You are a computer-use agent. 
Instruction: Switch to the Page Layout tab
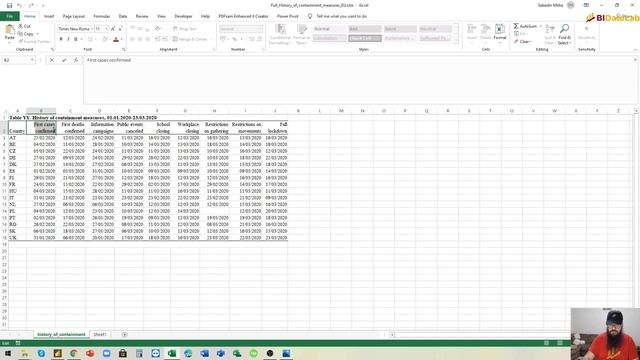[73, 16]
